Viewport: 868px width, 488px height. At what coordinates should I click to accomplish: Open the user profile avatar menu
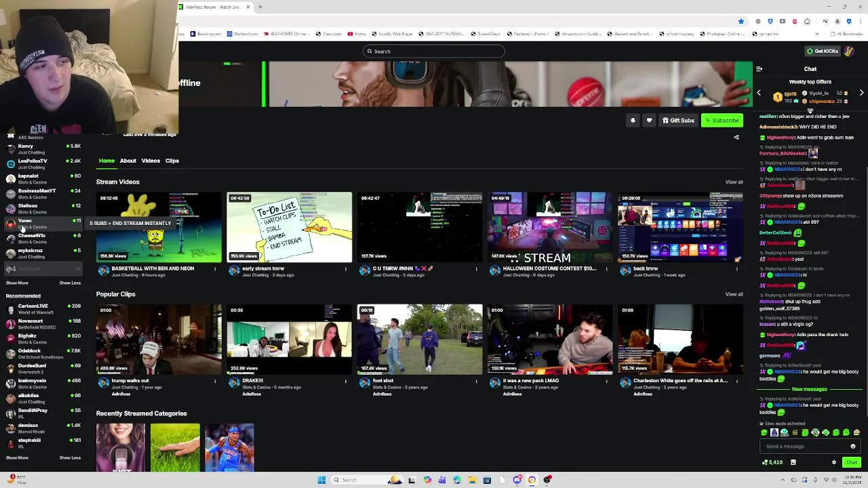849,52
